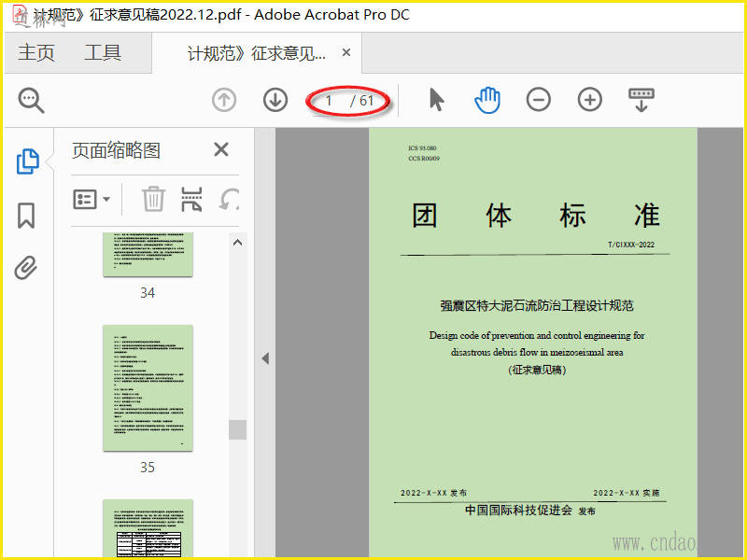
Task: Open the find text magnifier tool
Action: point(32,101)
